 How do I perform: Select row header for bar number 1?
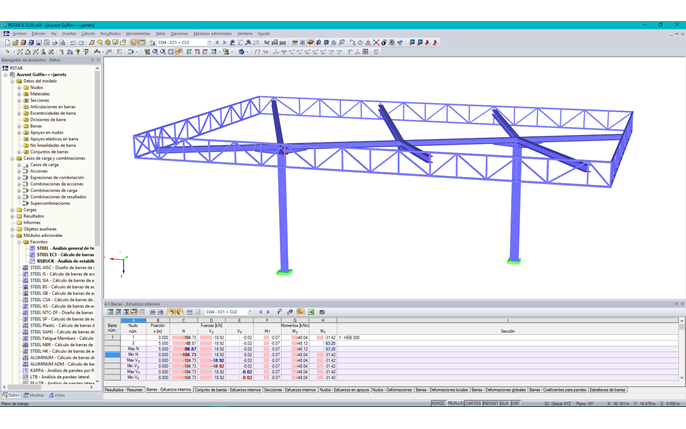112,338
